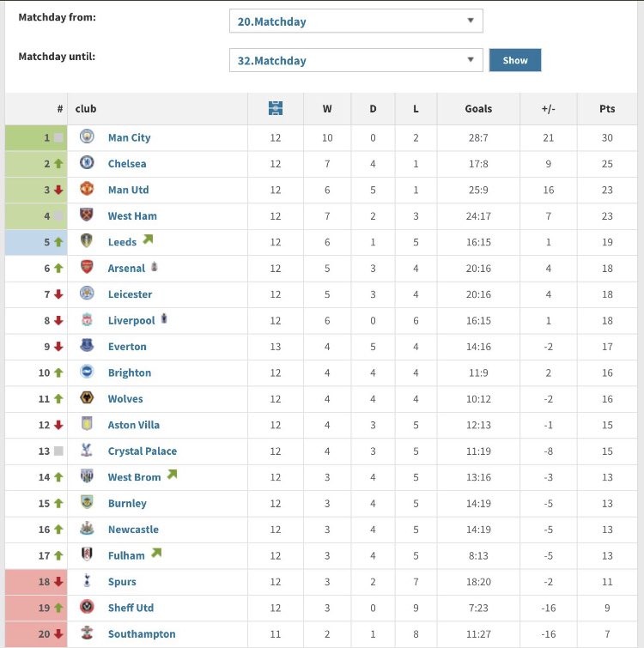Open the Leicester club link
This screenshot has width=644, height=648.
130,294
